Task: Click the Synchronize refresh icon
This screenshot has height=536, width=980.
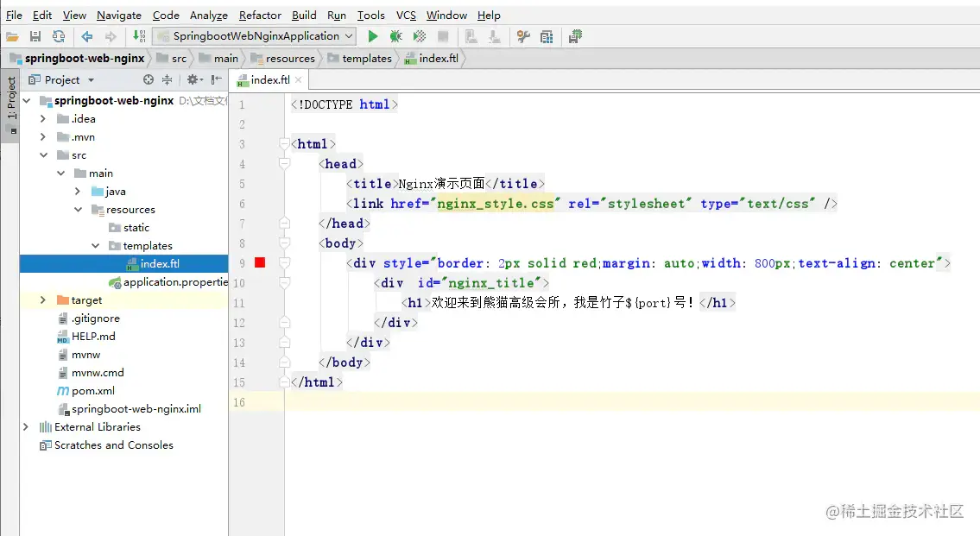Action: pyautogui.click(x=59, y=37)
